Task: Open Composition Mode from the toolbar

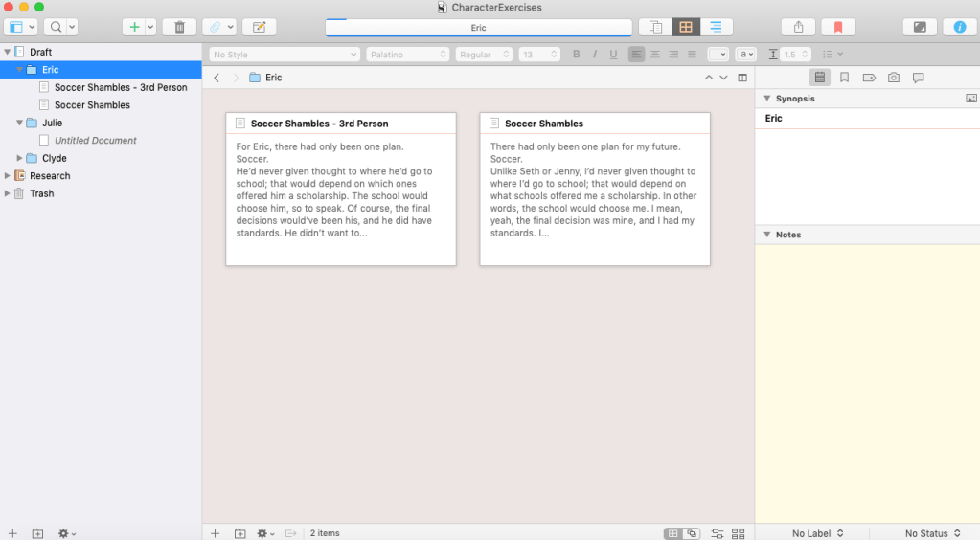Action: (920, 27)
